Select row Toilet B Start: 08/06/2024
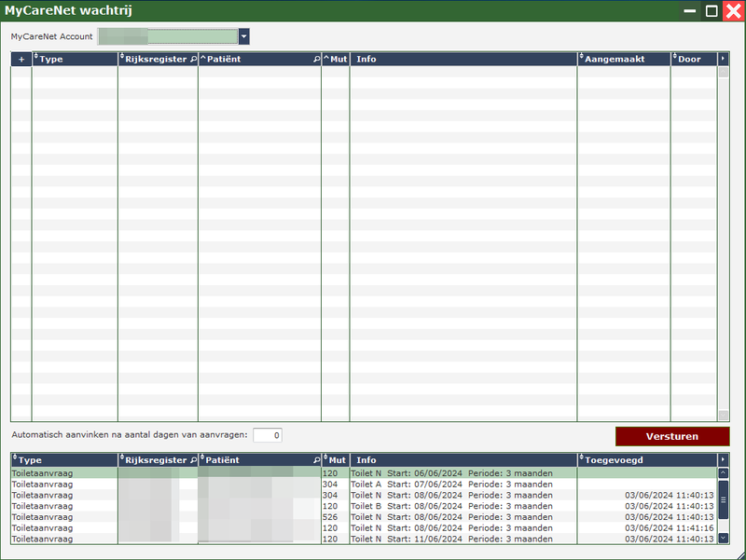746x560 pixels. 364,506
